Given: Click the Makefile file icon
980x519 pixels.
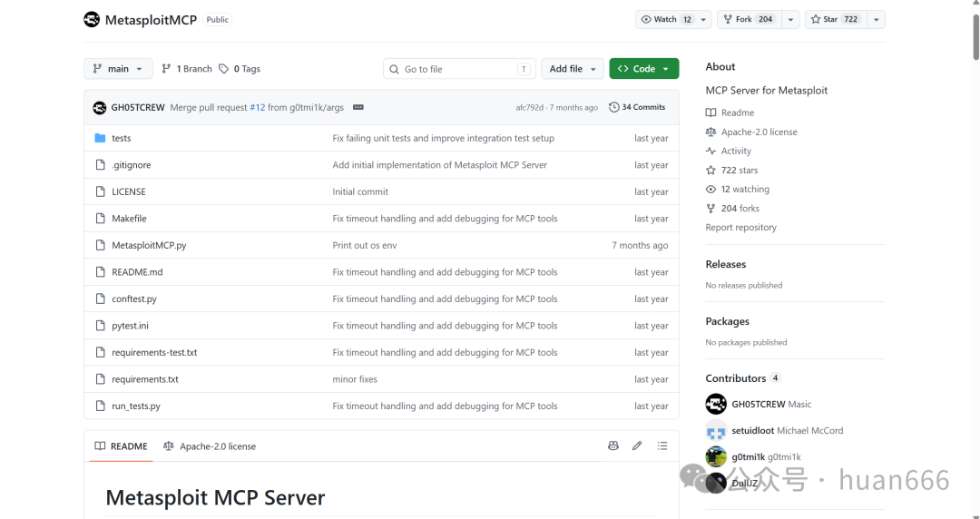Looking at the screenshot, I should pyautogui.click(x=100, y=219).
